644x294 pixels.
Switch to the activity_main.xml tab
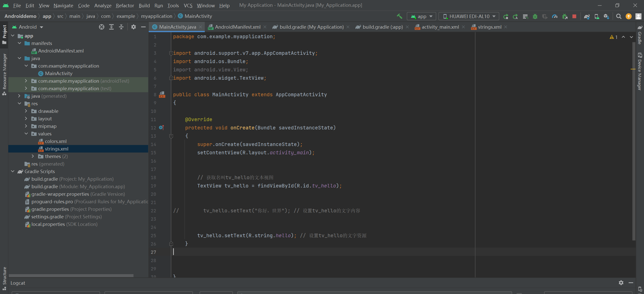click(x=440, y=27)
